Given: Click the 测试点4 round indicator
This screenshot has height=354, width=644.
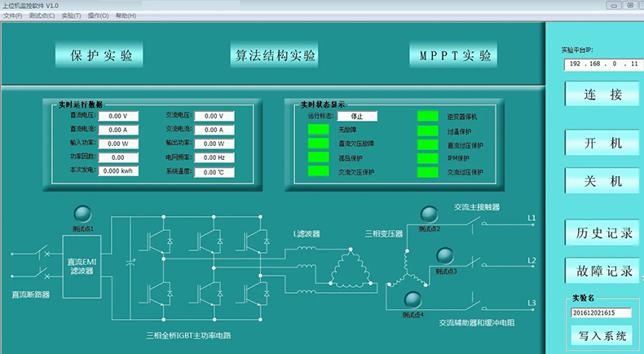Looking at the screenshot, I should [x=413, y=299].
